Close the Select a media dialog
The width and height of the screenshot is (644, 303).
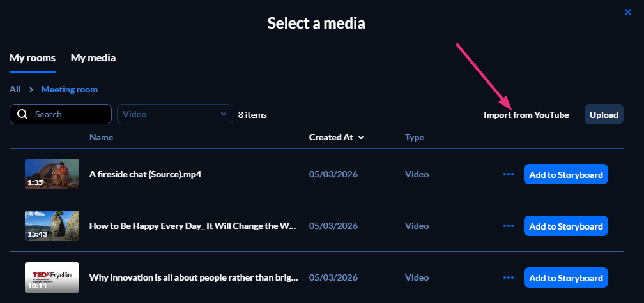tap(627, 11)
